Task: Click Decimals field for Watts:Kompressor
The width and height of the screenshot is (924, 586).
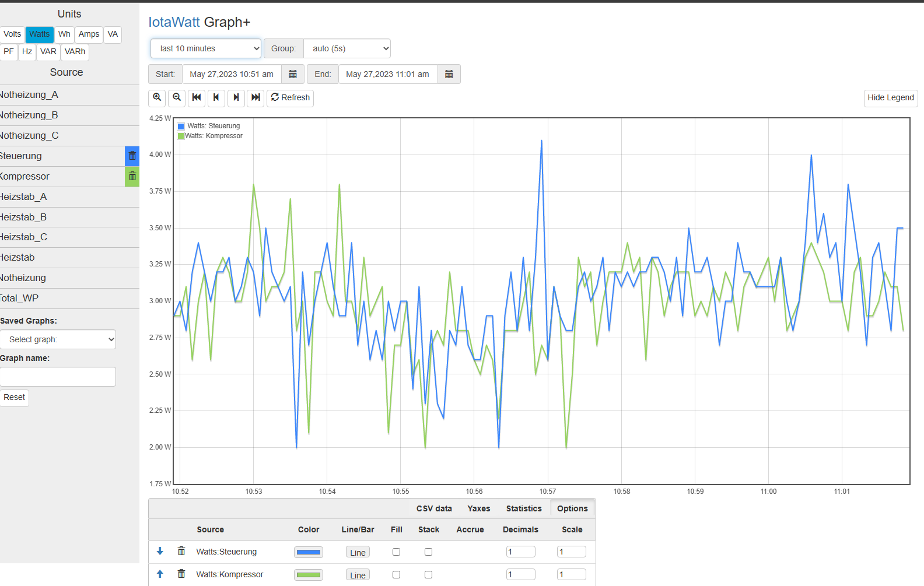Action: coord(520,574)
